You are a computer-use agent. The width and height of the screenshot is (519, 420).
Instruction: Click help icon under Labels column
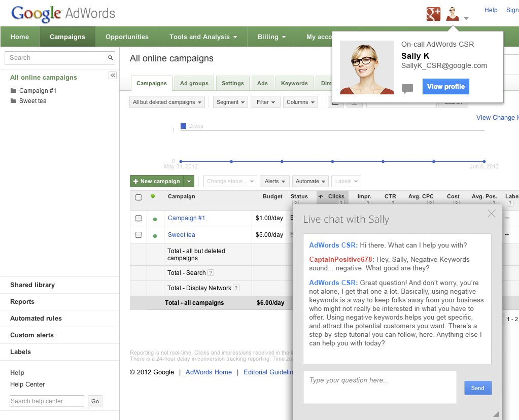click(510, 203)
